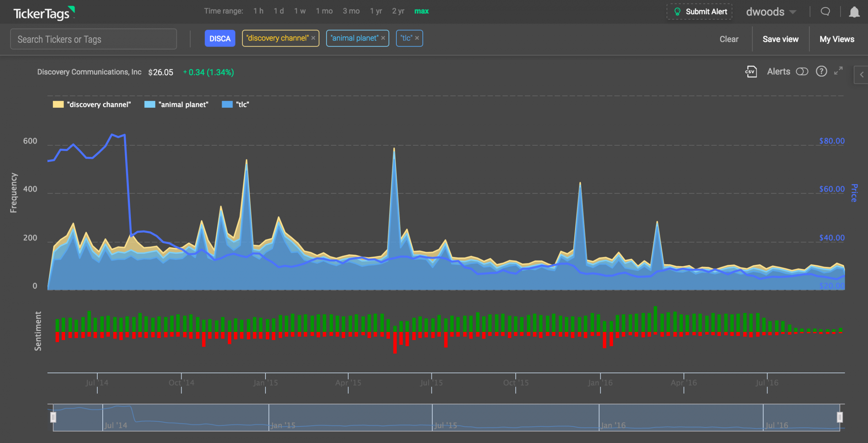Set time range to 1 yr
Viewport: 868px width, 443px height.
tap(376, 11)
